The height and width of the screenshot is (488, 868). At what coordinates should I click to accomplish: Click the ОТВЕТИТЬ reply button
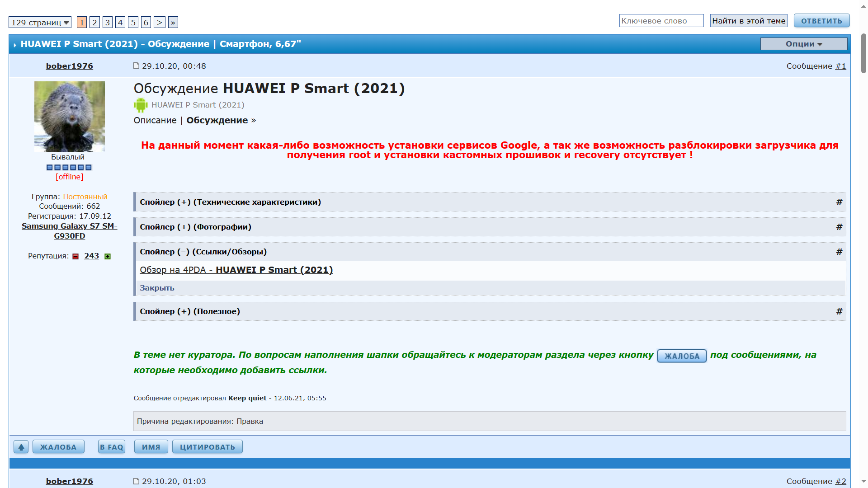click(821, 21)
